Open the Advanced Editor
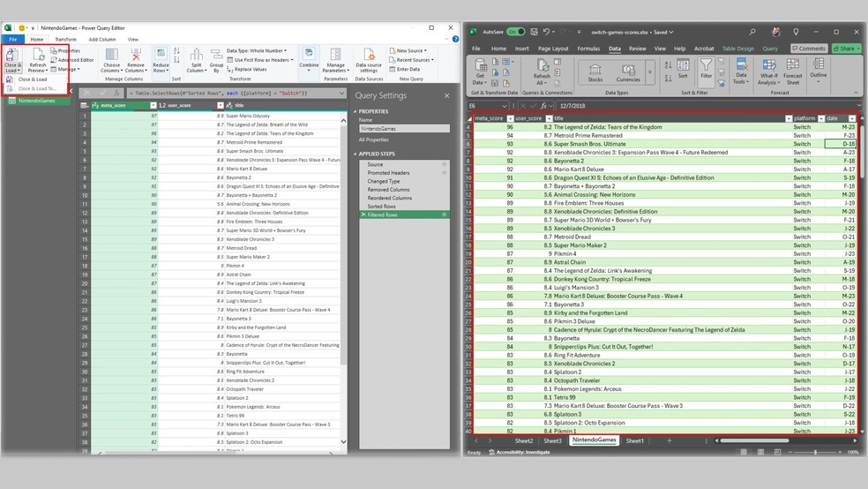Screen dimensions: 868x489 pos(74,60)
